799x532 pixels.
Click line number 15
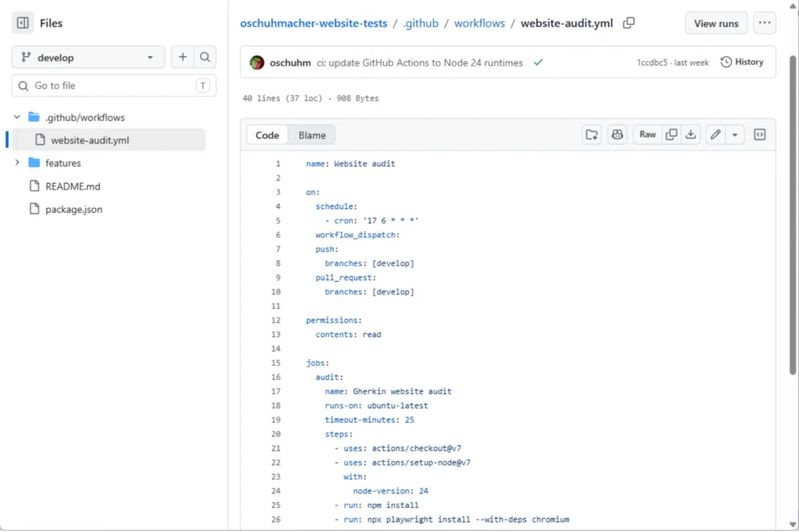coord(275,363)
